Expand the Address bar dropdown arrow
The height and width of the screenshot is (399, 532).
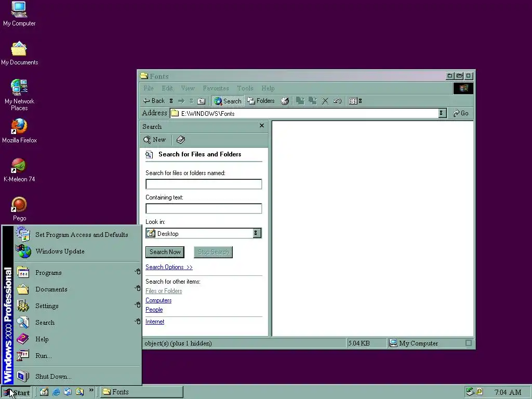(x=442, y=113)
